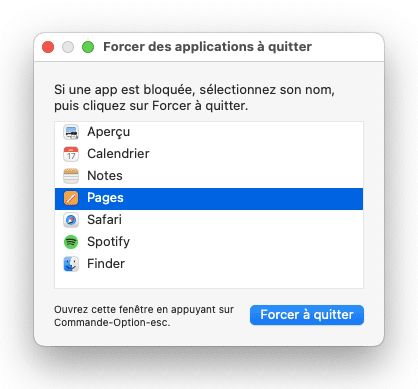Choose the Finder row label

pos(106,264)
